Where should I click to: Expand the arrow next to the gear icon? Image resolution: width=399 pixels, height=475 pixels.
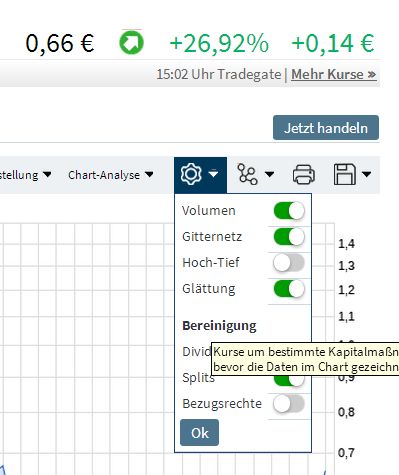(213, 174)
